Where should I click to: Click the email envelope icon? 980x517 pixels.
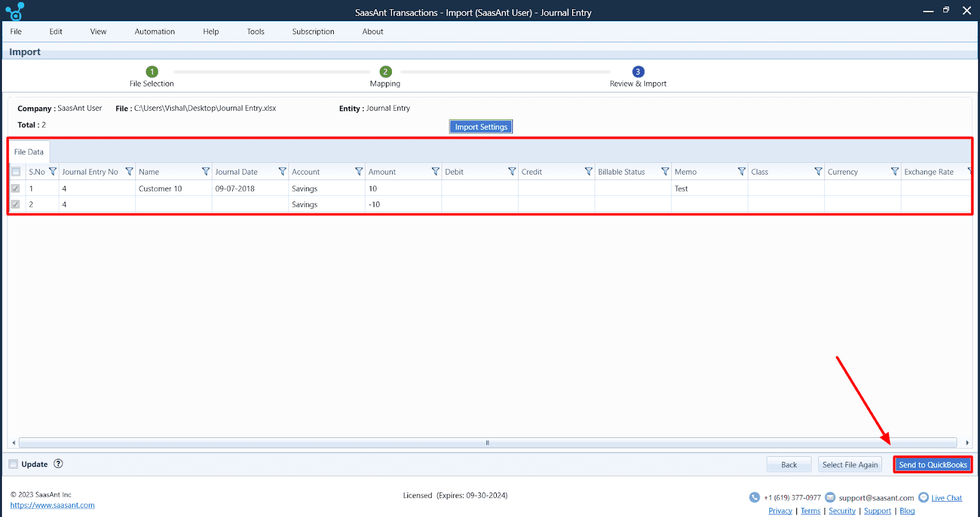click(x=831, y=497)
